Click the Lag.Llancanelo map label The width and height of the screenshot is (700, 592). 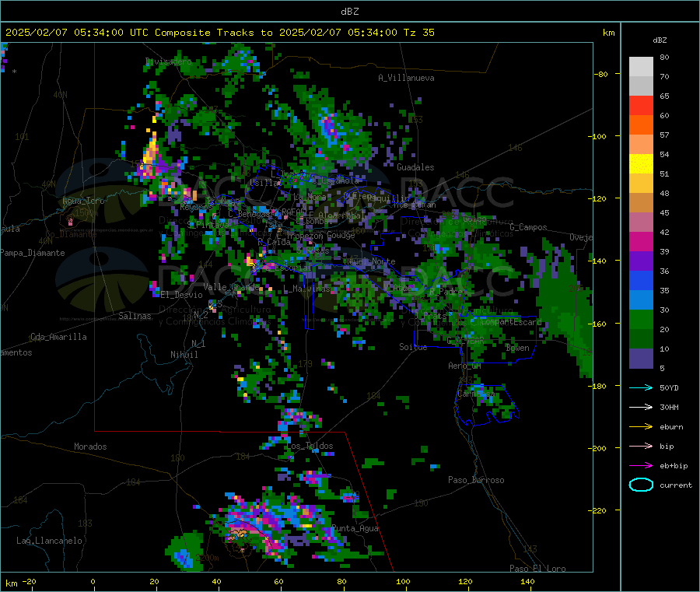coord(50,541)
